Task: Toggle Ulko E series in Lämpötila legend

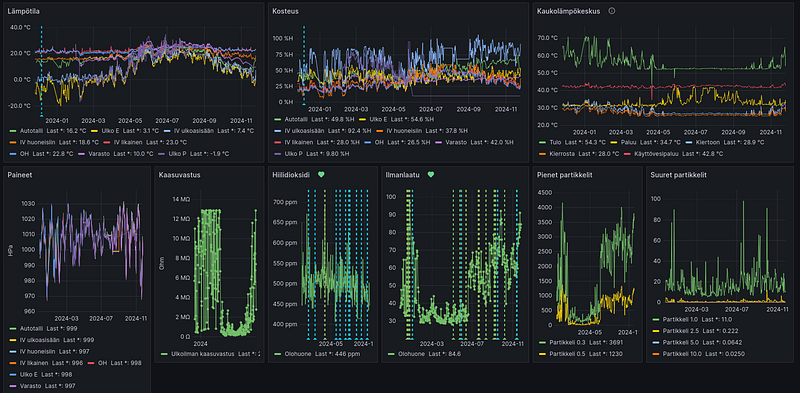Action: (110, 131)
